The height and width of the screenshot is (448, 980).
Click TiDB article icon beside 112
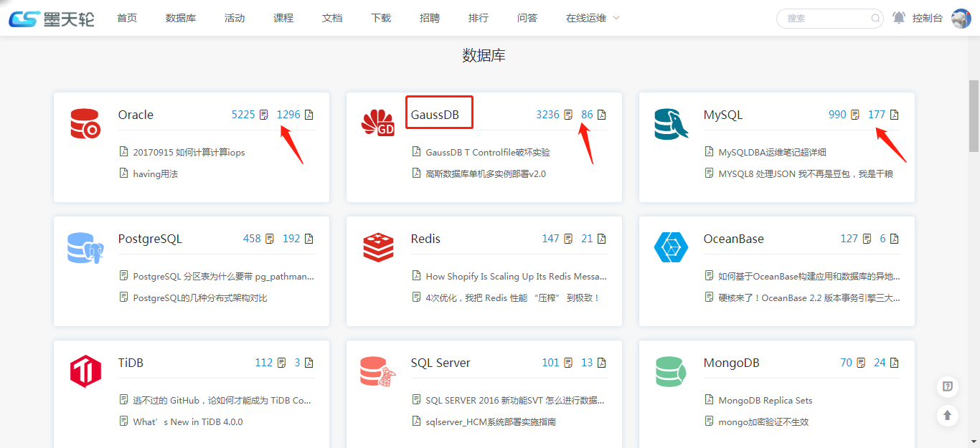[282, 363]
